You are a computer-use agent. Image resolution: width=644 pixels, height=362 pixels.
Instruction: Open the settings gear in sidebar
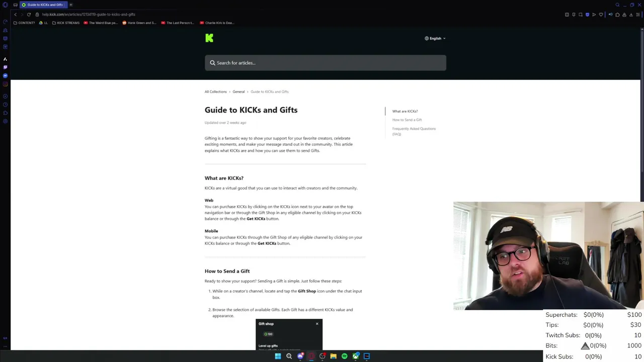(5, 121)
